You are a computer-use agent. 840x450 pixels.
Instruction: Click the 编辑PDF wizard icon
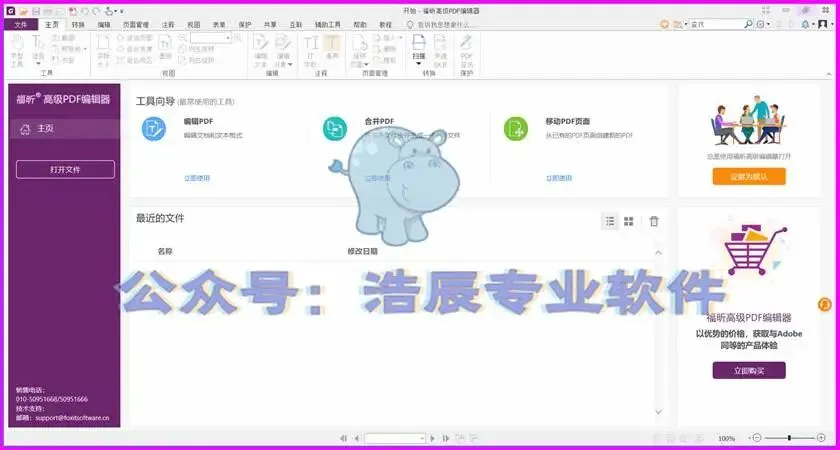click(x=154, y=129)
